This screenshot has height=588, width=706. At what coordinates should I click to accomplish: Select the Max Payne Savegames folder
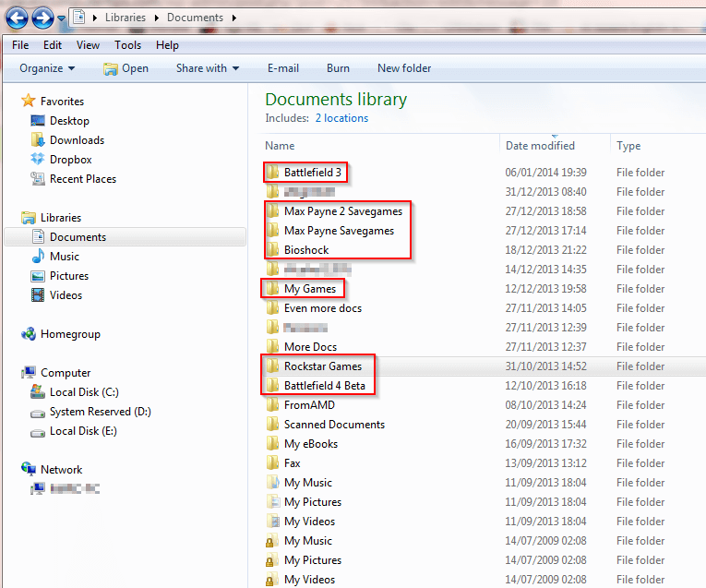click(339, 231)
